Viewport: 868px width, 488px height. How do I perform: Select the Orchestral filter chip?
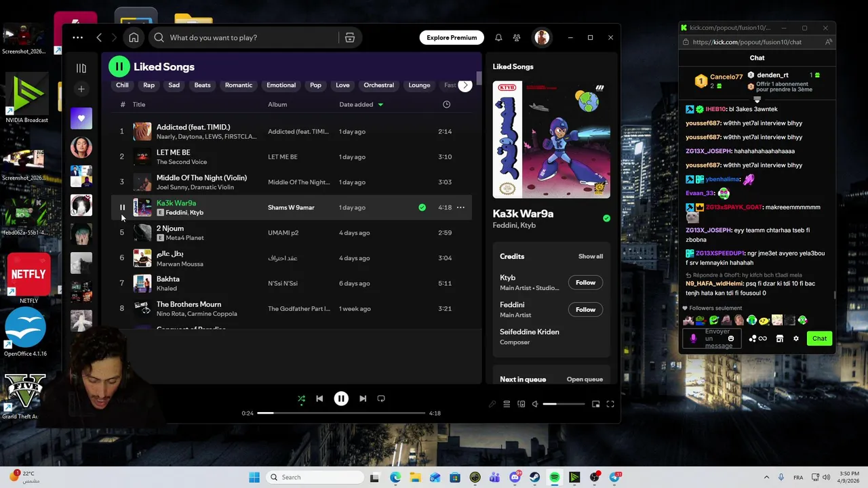click(378, 85)
